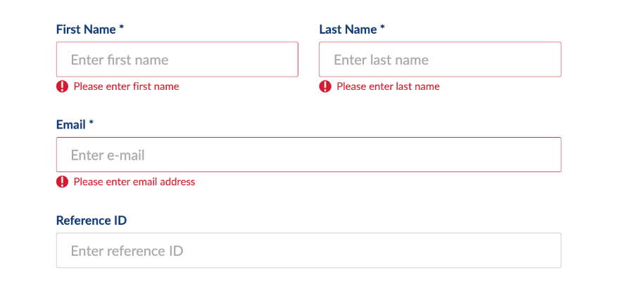The height and width of the screenshot is (286, 644).
Task: Click the "Enter reference ID" placeholder text
Action: (127, 251)
